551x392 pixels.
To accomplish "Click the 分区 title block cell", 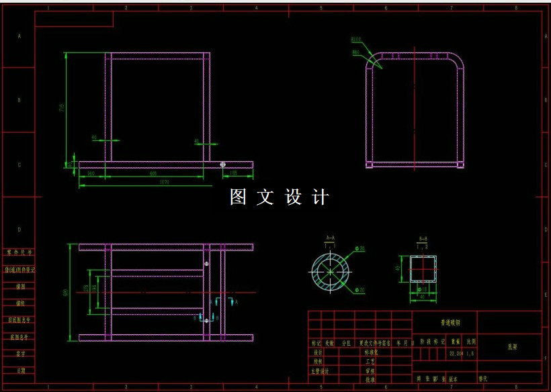I will click(346, 343).
